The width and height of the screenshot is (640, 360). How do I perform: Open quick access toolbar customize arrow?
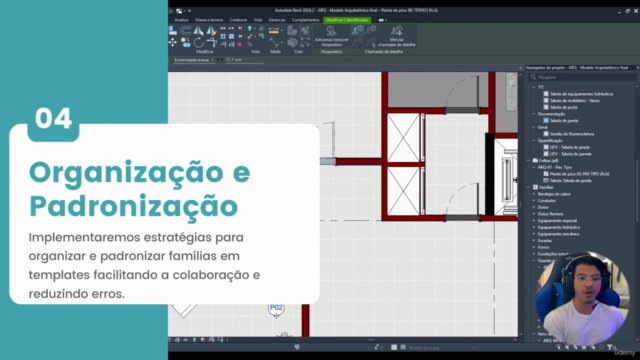tap(189, 11)
